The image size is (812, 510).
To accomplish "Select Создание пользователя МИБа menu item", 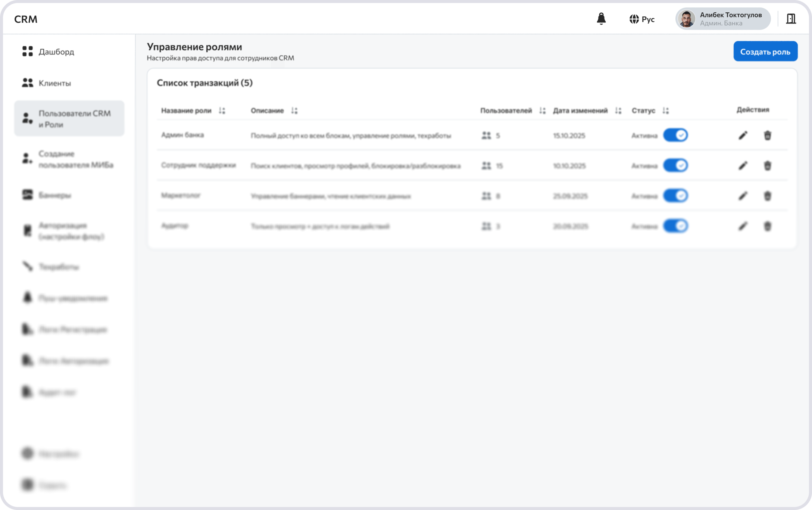I will 75,159.
